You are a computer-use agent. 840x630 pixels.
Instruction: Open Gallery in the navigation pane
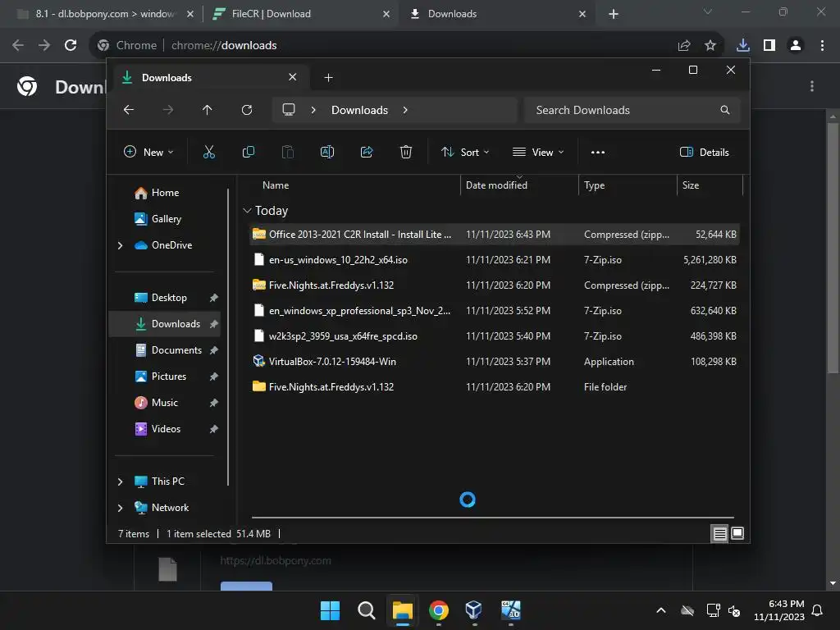[164, 219]
